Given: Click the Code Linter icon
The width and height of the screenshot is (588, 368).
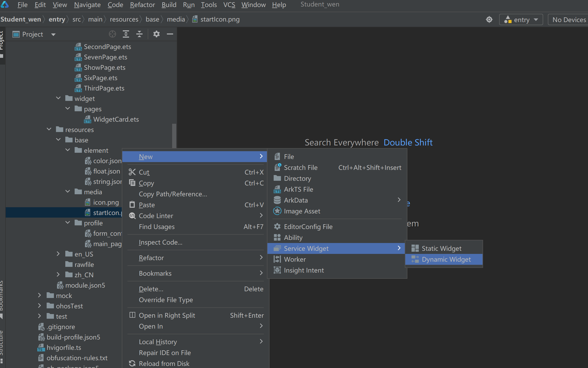Looking at the screenshot, I should [x=132, y=216].
